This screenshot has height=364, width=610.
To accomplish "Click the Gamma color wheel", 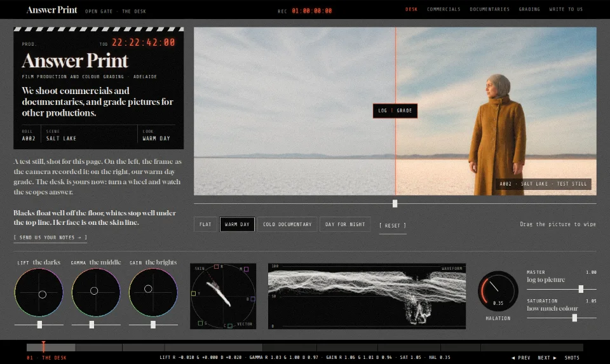I will click(96, 292).
